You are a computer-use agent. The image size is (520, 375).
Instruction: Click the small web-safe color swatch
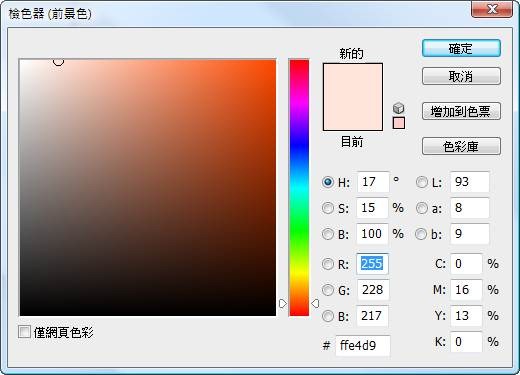pyautogui.click(x=399, y=123)
